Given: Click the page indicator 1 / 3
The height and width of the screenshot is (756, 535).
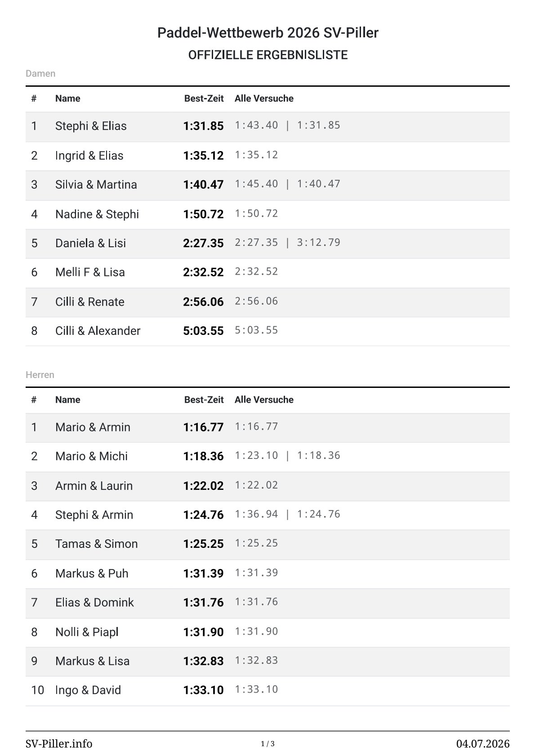Looking at the screenshot, I should (267, 744).
